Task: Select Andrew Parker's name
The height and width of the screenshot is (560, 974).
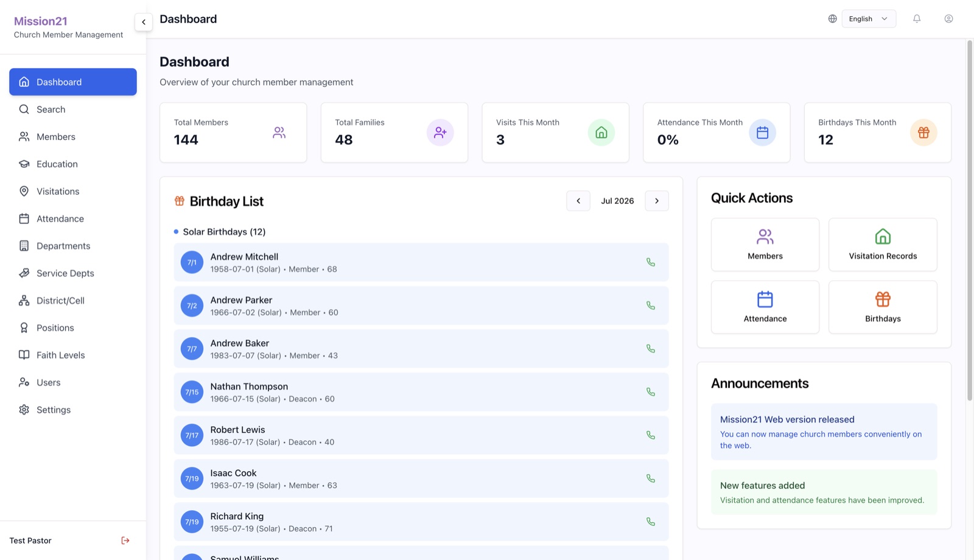Action: click(x=241, y=300)
